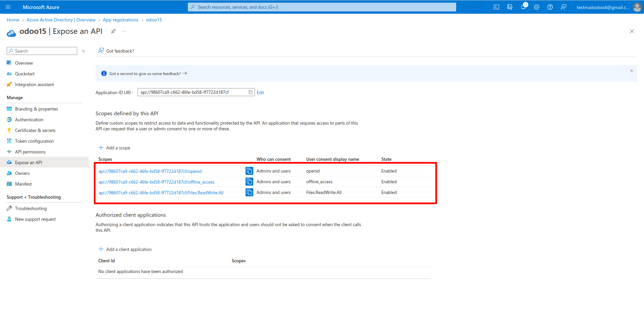Focus the left menu Search field
This screenshot has width=644, height=330.
pyautogui.click(x=42, y=51)
